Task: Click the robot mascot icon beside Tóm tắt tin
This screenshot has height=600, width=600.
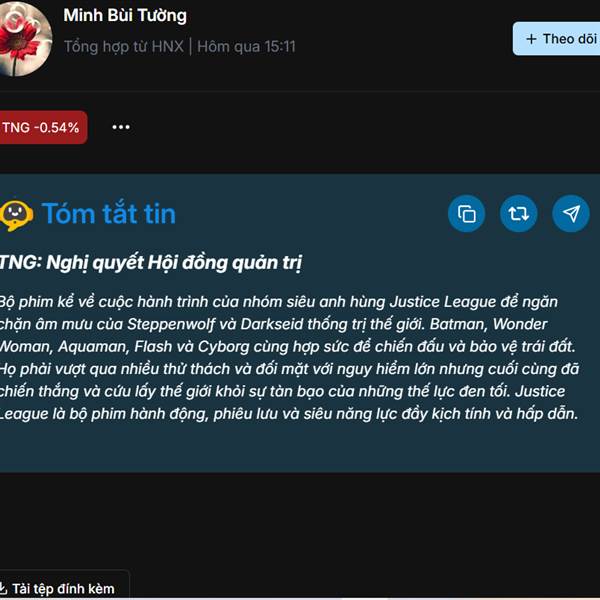Action: pos(16,215)
